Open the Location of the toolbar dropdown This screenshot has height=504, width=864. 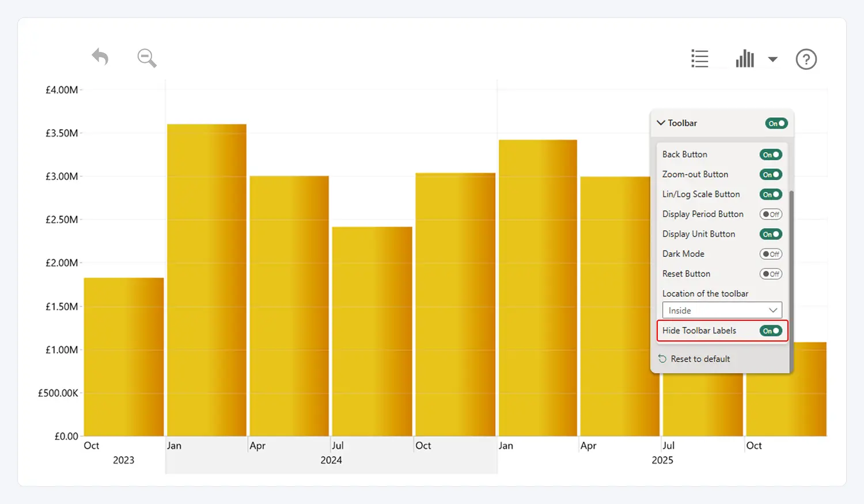tap(722, 310)
